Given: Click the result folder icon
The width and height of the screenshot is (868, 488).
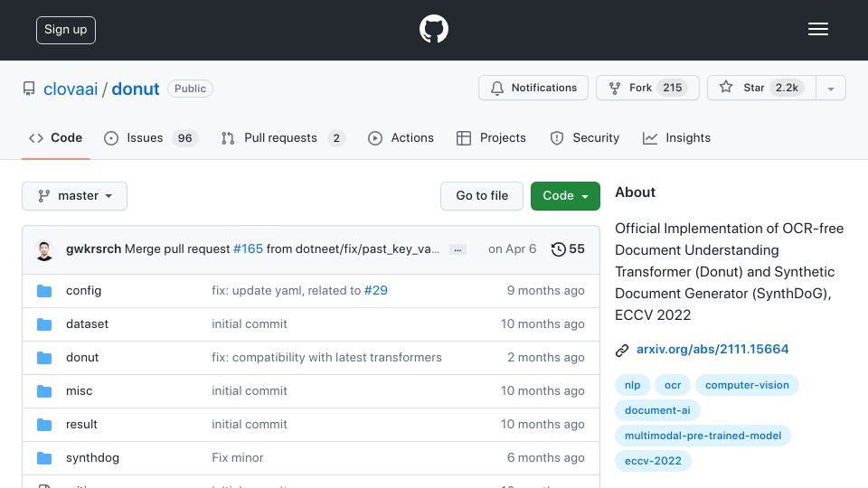Looking at the screenshot, I should (x=44, y=425).
